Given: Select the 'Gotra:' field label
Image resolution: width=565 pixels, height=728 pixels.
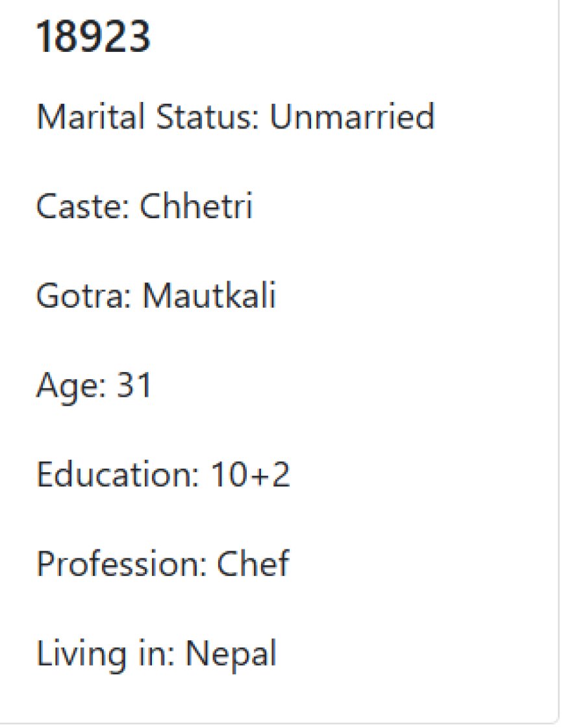Looking at the screenshot, I should click(x=84, y=295).
